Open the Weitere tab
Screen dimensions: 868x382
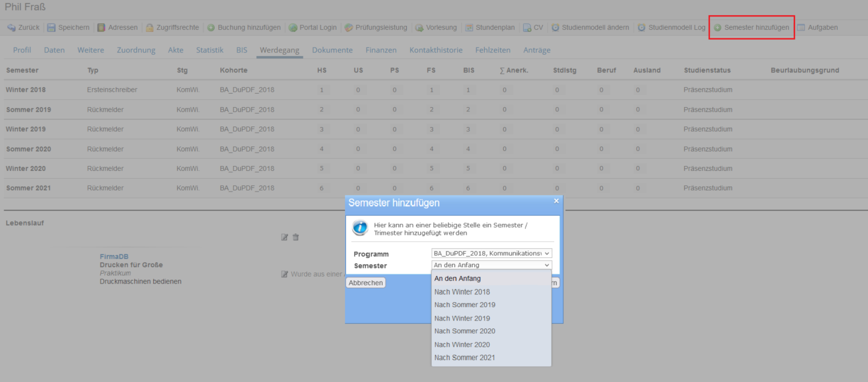pyautogui.click(x=91, y=50)
